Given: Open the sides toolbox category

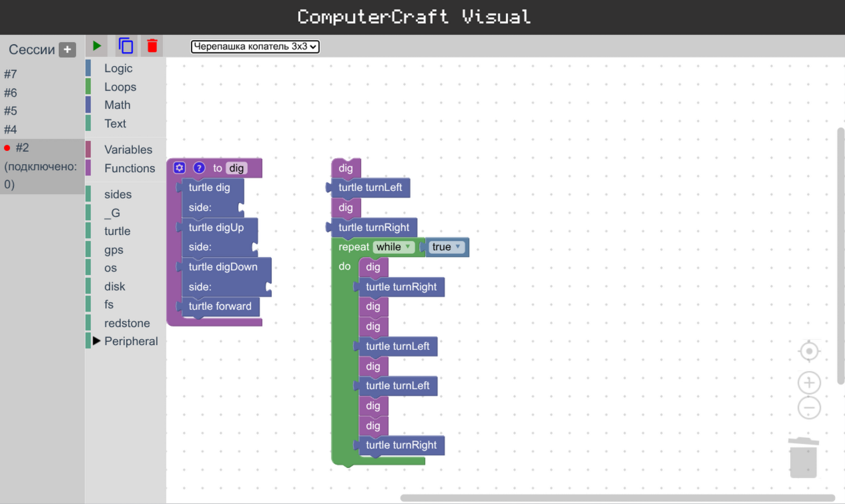Looking at the screenshot, I should 125,194.
